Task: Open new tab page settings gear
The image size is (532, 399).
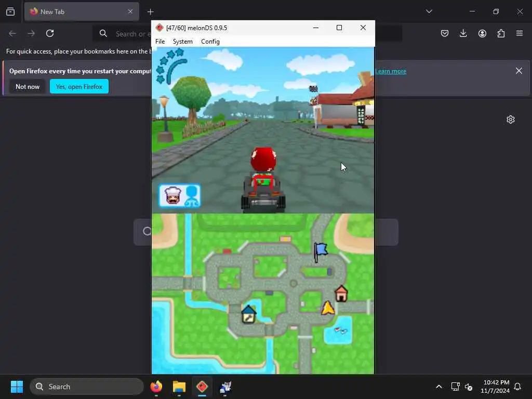Action: (x=511, y=119)
